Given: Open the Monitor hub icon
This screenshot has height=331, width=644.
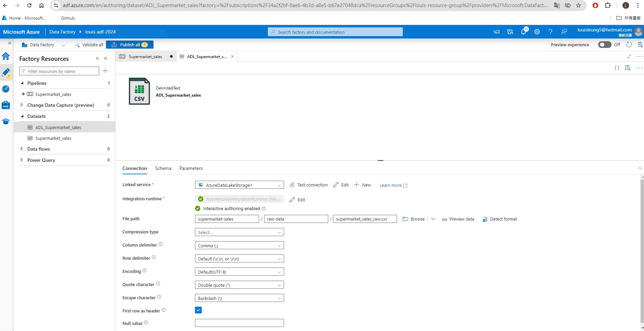Looking at the screenshot, I should click(6, 88).
